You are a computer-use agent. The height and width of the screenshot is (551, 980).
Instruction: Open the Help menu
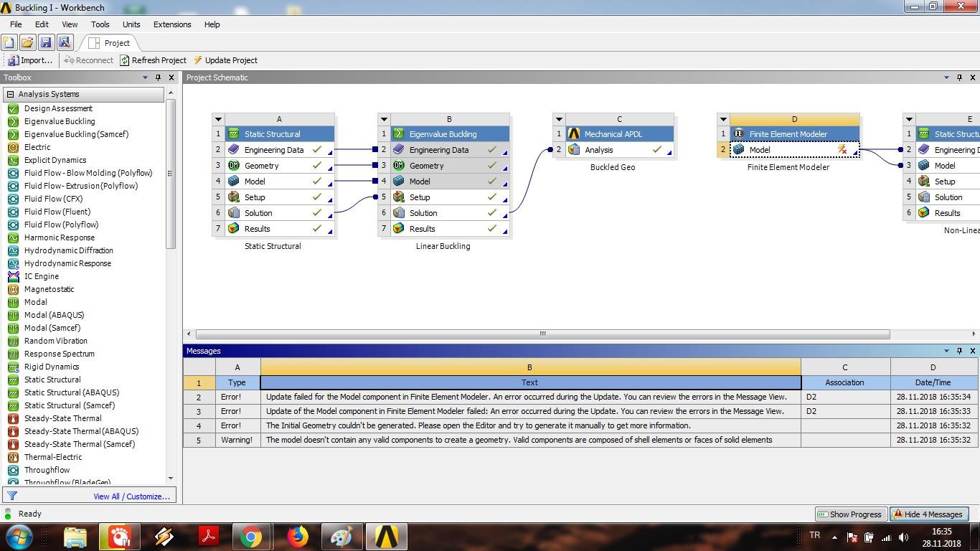point(212,24)
